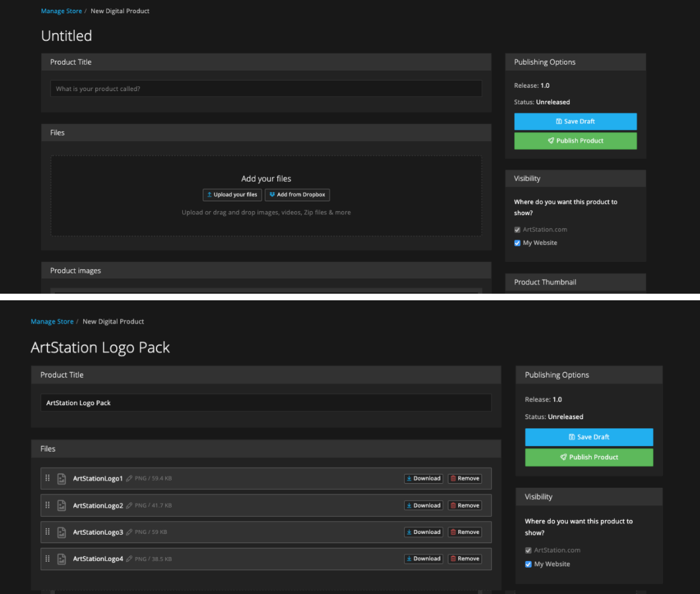Click the image file icon for ArtStationLogo1
Screen dimensions: 700x594
[x=62, y=478]
